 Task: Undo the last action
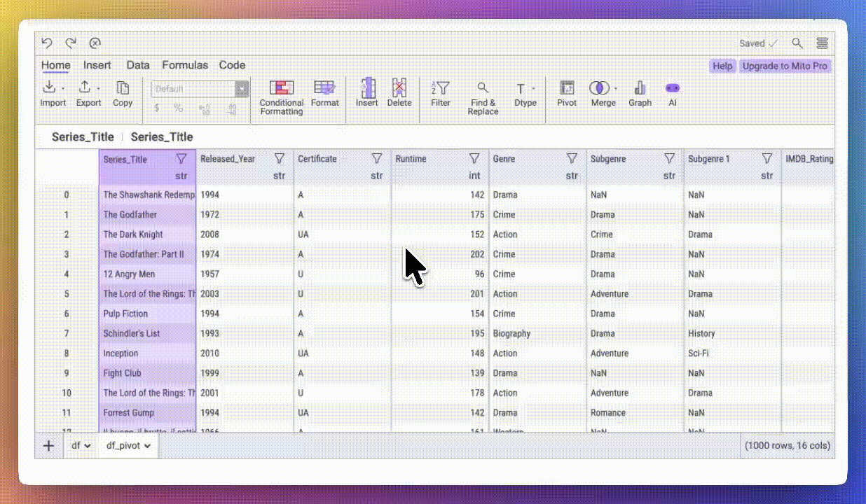tap(47, 43)
